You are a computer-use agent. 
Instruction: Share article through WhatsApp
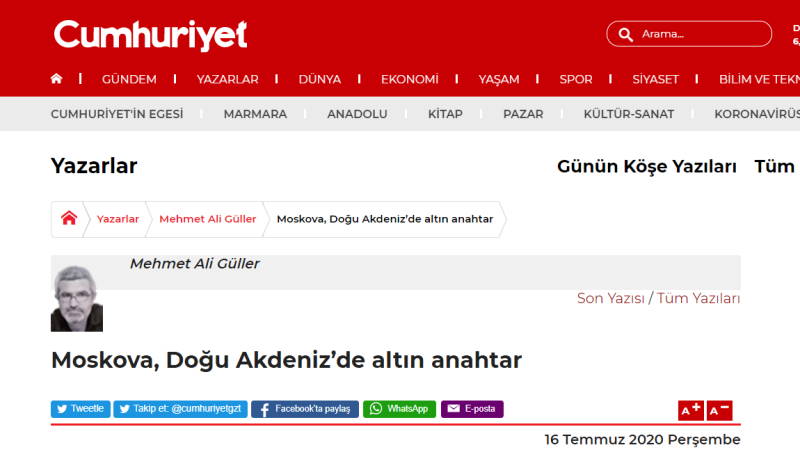click(x=399, y=409)
